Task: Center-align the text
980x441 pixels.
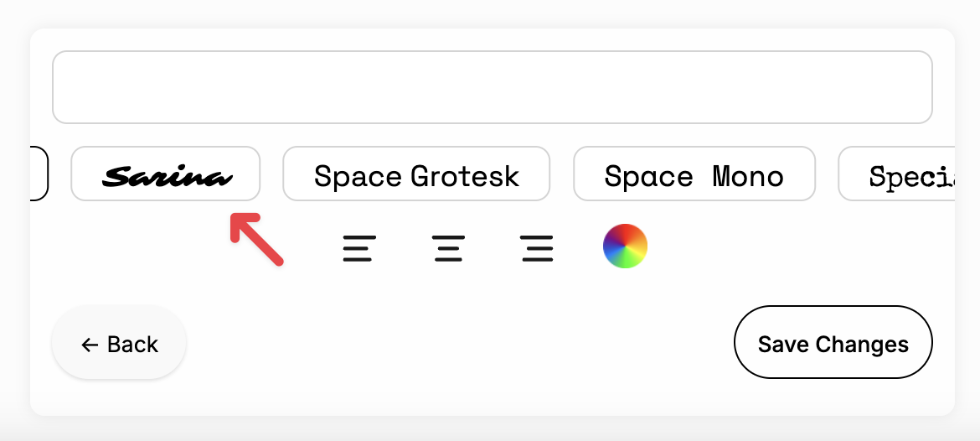Action: pyautogui.click(x=448, y=249)
